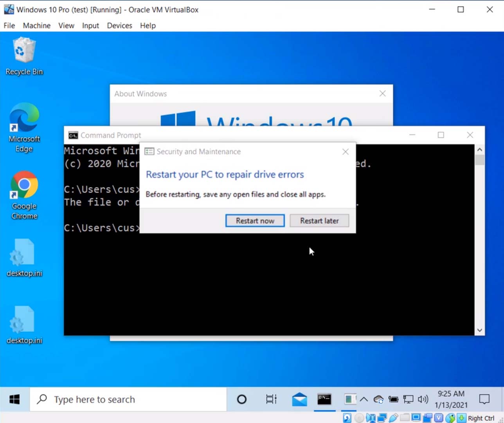Screen dimensions: 504x423
Task: Open the Action Center notifications
Action: point(484,399)
